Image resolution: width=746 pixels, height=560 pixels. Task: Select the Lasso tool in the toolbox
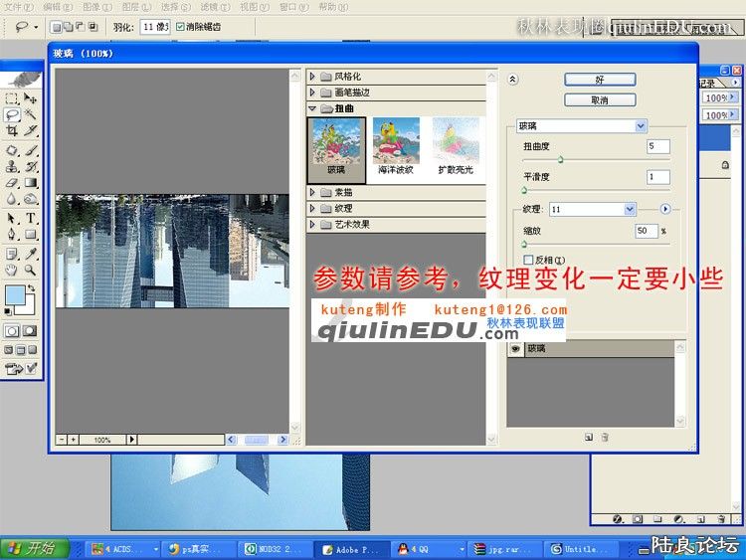pyautogui.click(x=12, y=114)
